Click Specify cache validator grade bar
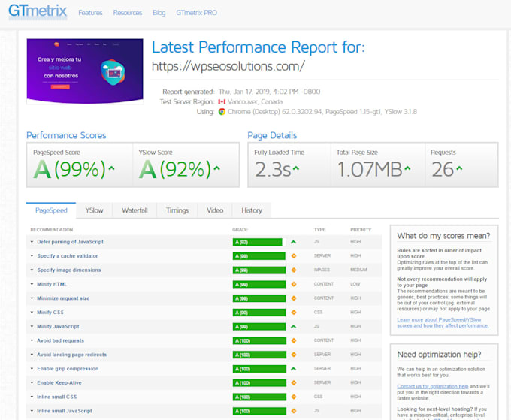511x420 pixels. (x=259, y=256)
